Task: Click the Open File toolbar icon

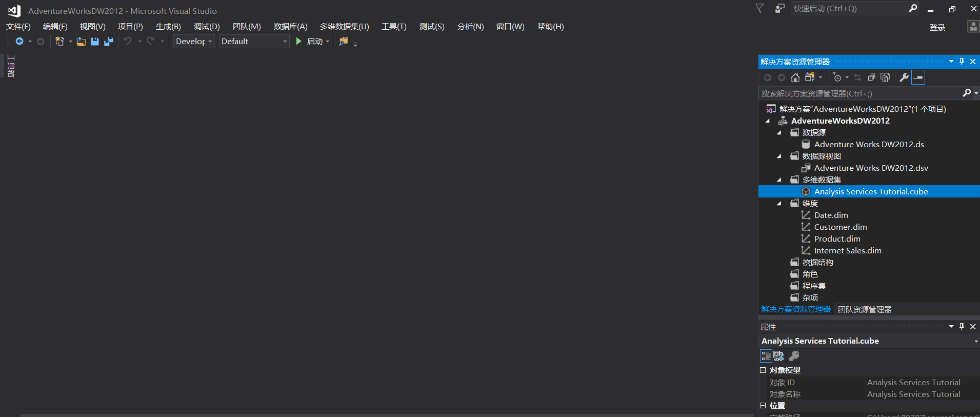Action: (x=81, y=42)
